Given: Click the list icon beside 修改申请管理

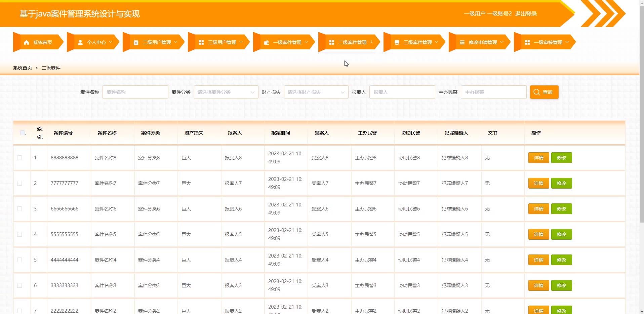Looking at the screenshot, I should (x=462, y=42).
